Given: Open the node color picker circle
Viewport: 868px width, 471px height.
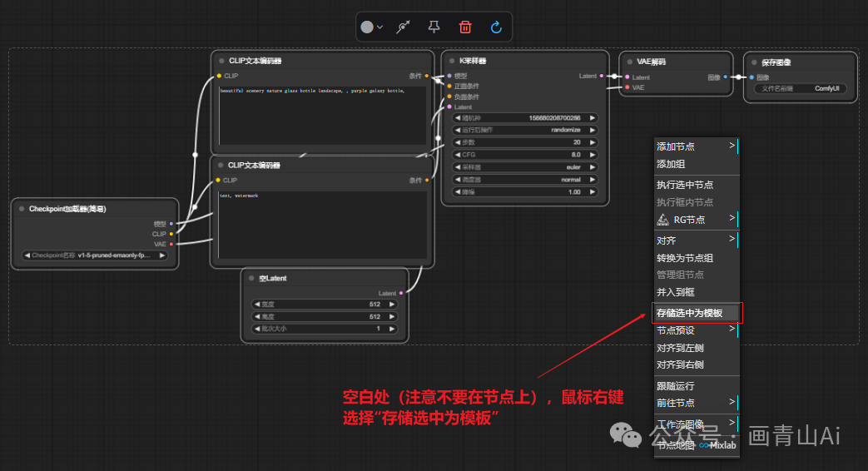Looking at the screenshot, I should click(x=367, y=27).
